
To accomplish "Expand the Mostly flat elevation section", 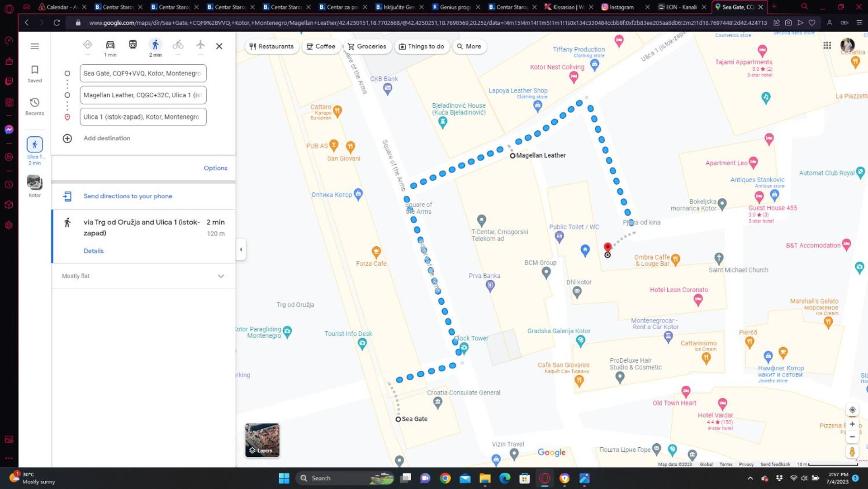I will point(221,276).
